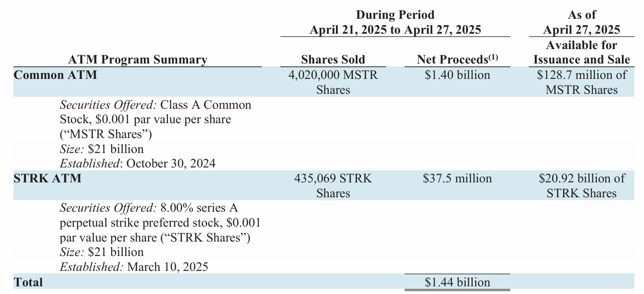Image resolution: width=644 pixels, height=294 pixels.
Task: Open the footnote (1) superscript reference
Action: coord(493,57)
